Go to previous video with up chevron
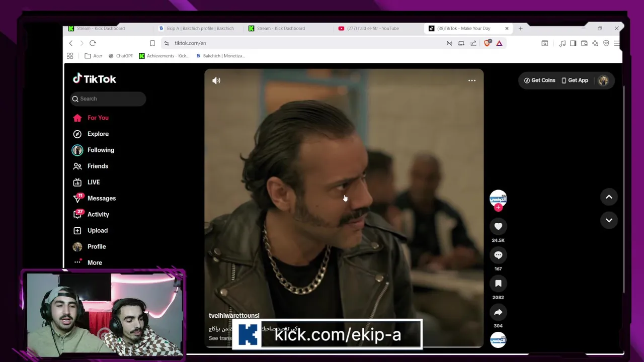The height and width of the screenshot is (362, 644). click(x=609, y=197)
